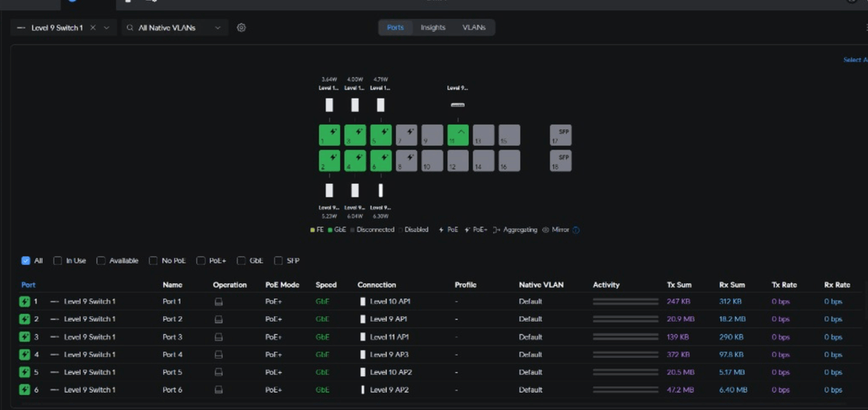Image resolution: width=868 pixels, height=410 pixels.
Task: Click SFP port 17 icon
Action: point(560,135)
